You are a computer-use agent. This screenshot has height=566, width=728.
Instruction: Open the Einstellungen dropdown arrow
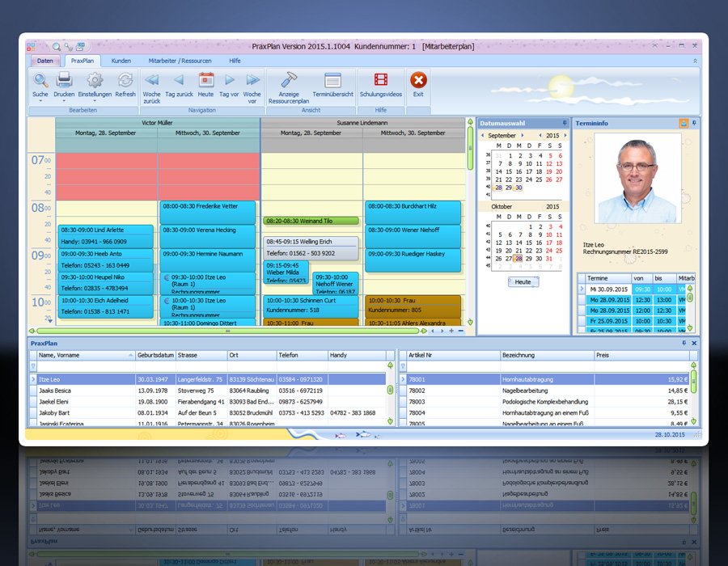[x=95, y=101]
